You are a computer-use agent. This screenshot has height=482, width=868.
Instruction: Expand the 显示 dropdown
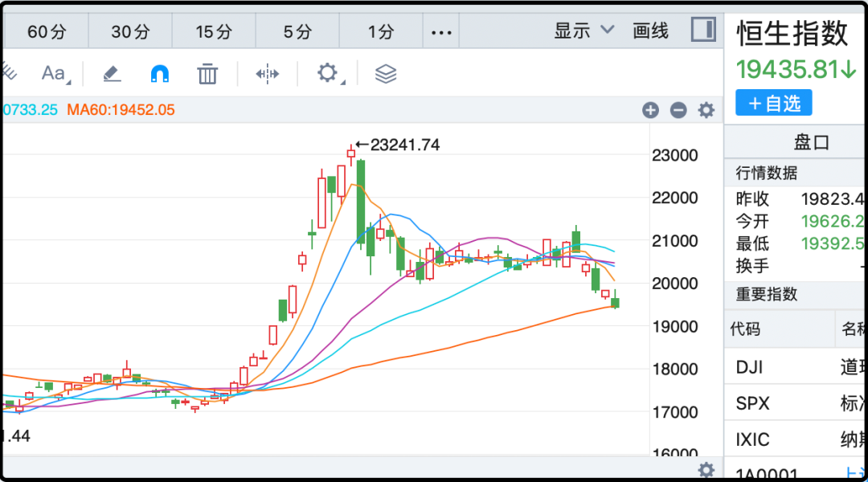tap(583, 31)
